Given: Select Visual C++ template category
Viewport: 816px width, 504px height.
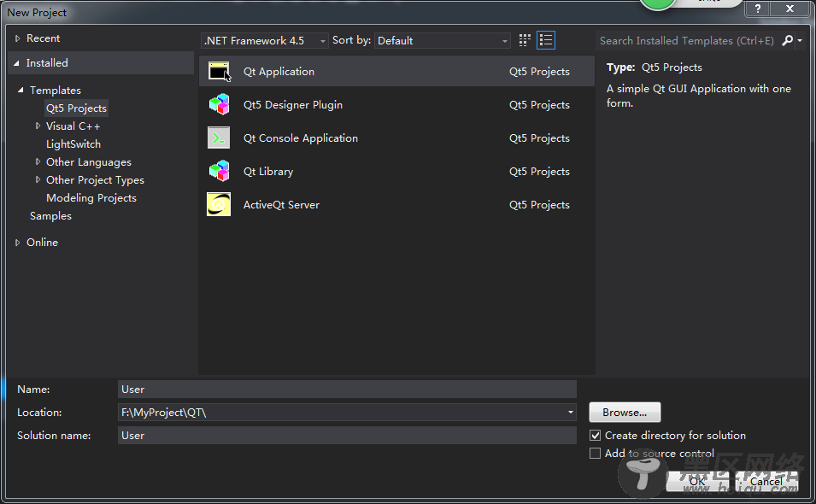Looking at the screenshot, I should [x=73, y=126].
